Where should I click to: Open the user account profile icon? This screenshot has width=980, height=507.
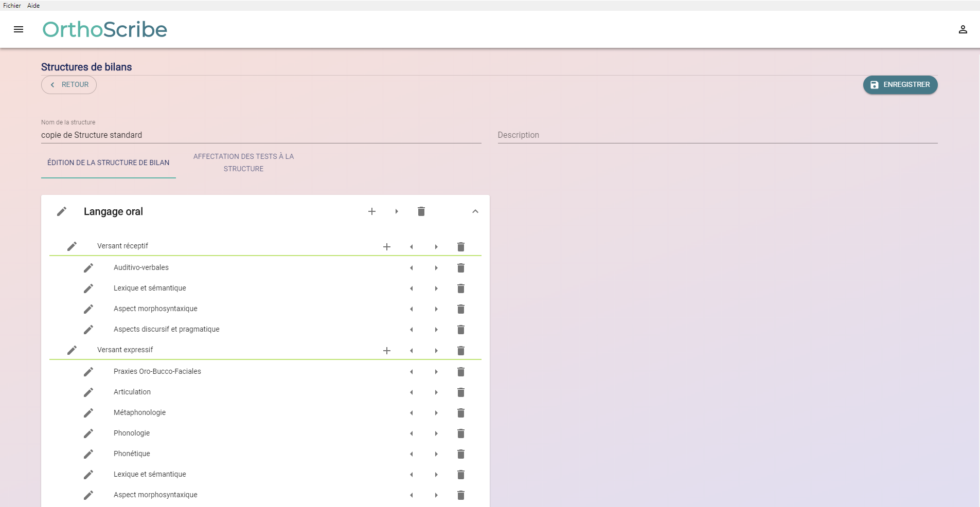(x=963, y=29)
